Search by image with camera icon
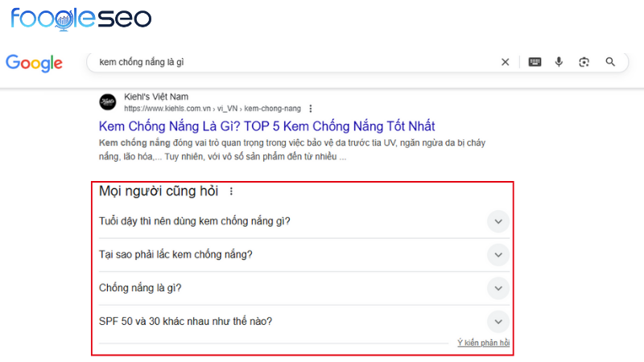644x362 pixels. 584,62
